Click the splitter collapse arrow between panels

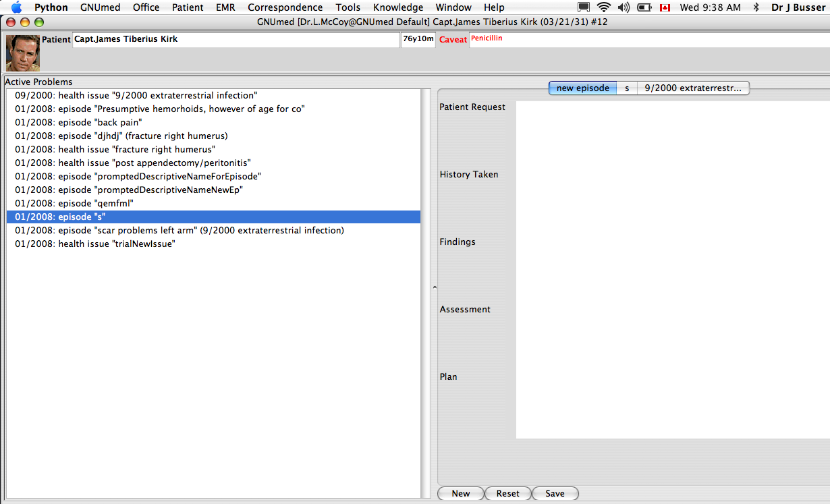pos(435,288)
